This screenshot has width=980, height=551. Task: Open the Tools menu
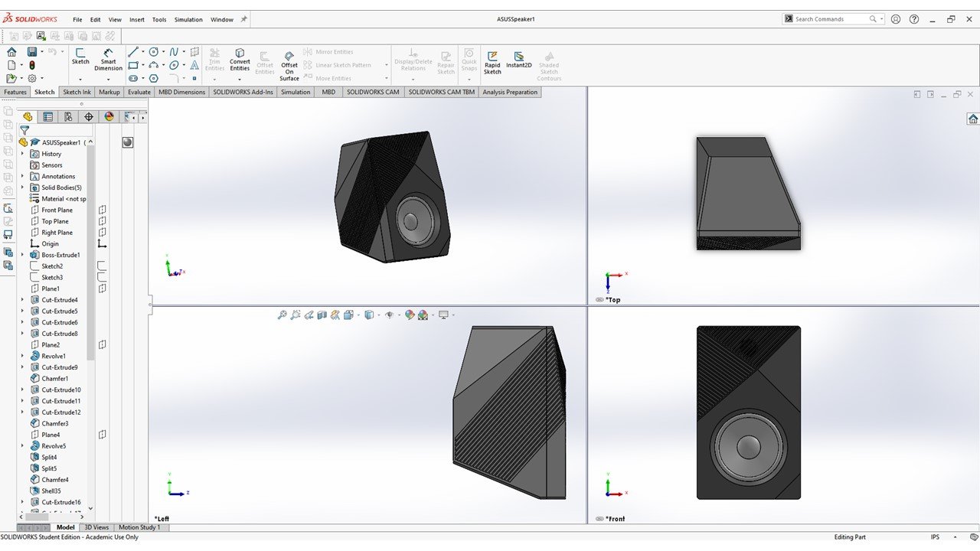[159, 20]
